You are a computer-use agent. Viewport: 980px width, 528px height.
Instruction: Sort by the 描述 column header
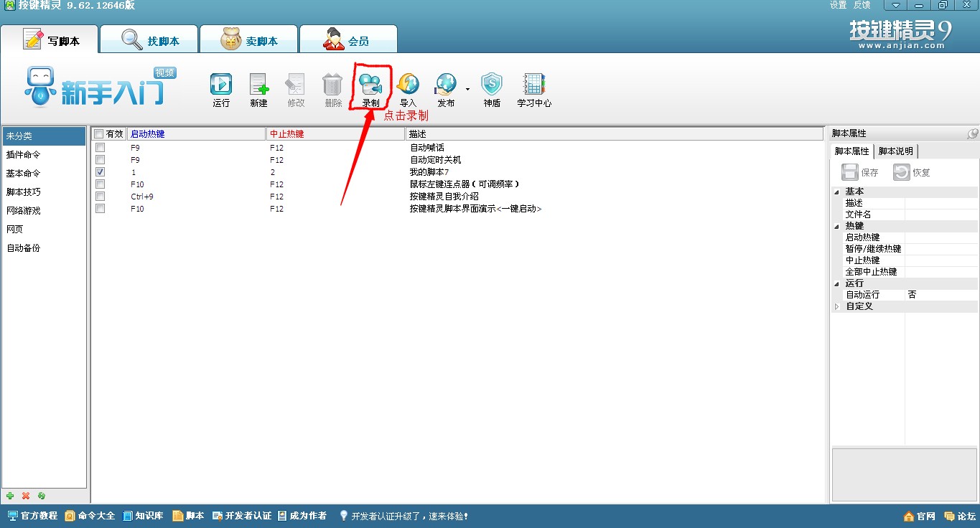point(615,133)
